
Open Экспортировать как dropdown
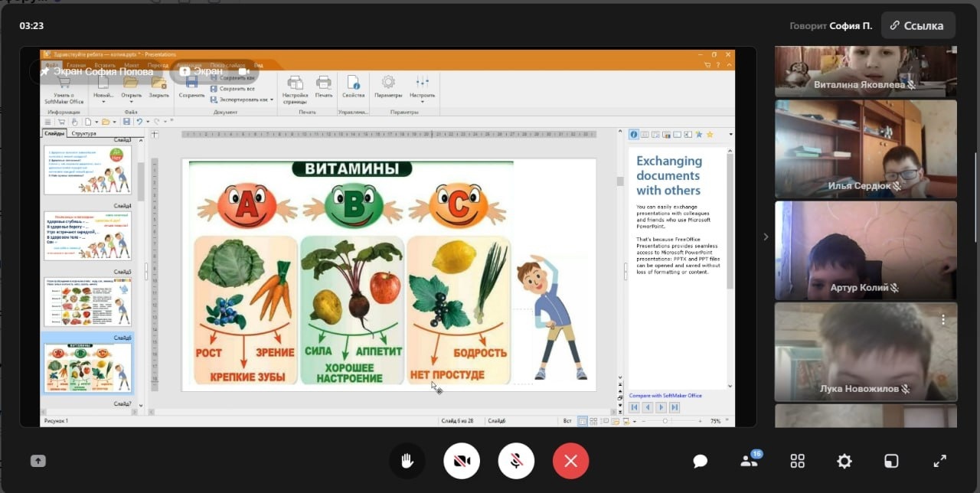point(242,100)
